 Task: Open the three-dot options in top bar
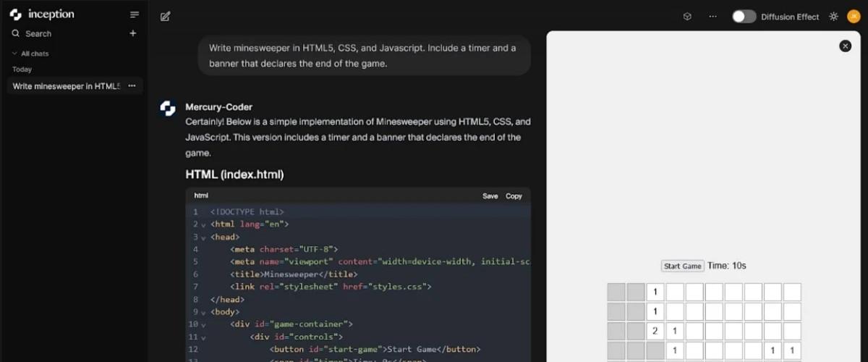[712, 17]
